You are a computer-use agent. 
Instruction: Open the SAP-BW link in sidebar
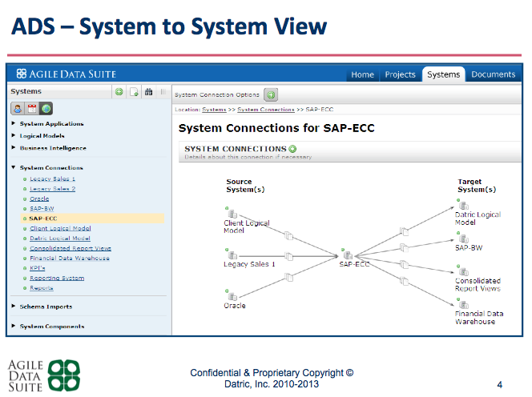pos(42,208)
